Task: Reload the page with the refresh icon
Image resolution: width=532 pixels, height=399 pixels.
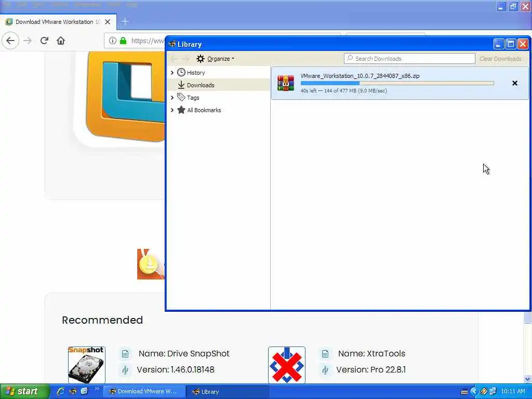Action: [44, 41]
